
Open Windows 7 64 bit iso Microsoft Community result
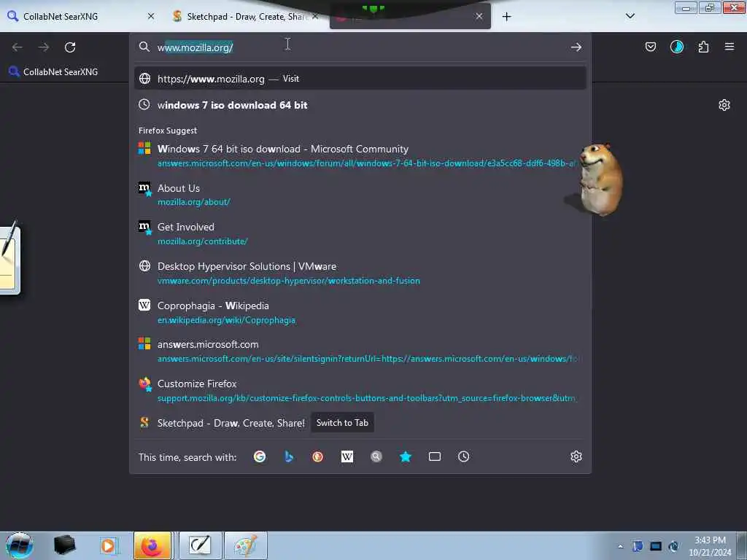[360, 156]
